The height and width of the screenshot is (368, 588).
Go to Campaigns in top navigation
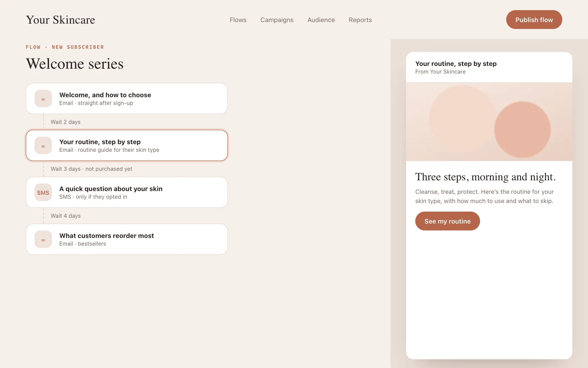click(x=277, y=20)
